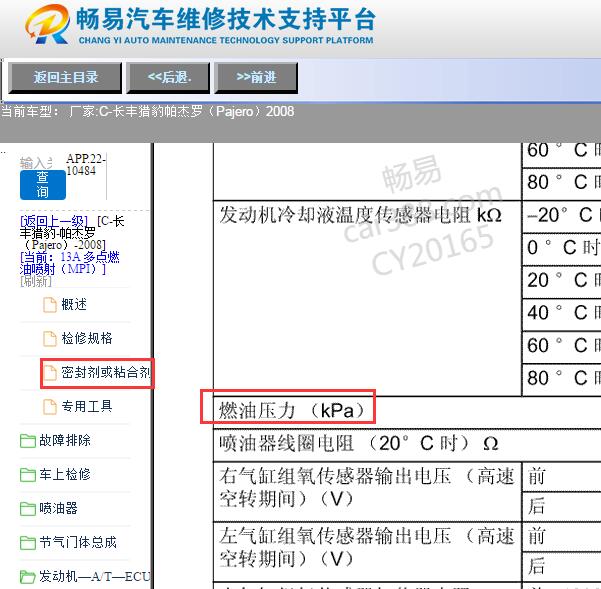Click the 0°C 时 table cell
Screen dimensions: 601x589
coord(562,249)
